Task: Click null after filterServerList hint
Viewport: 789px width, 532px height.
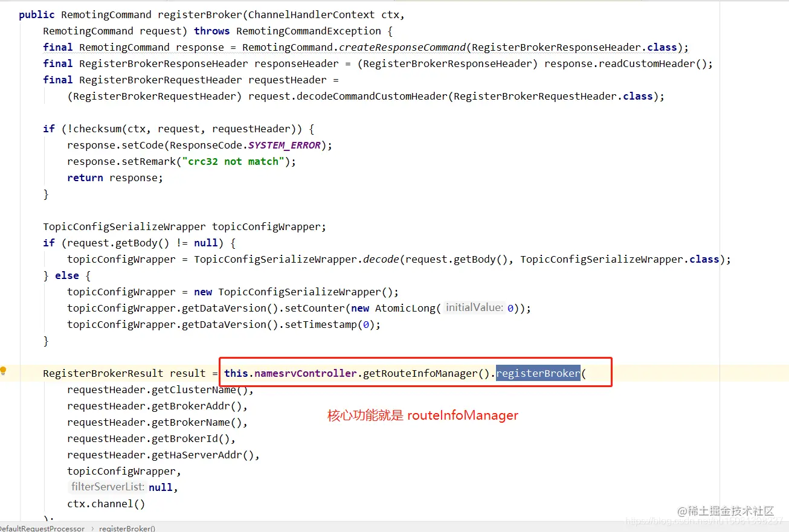Action: point(160,487)
